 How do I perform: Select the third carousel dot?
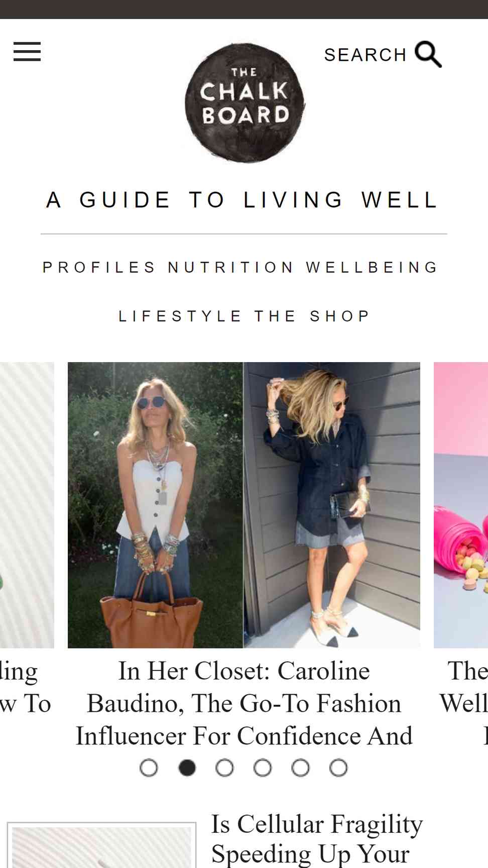(x=224, y=768)
